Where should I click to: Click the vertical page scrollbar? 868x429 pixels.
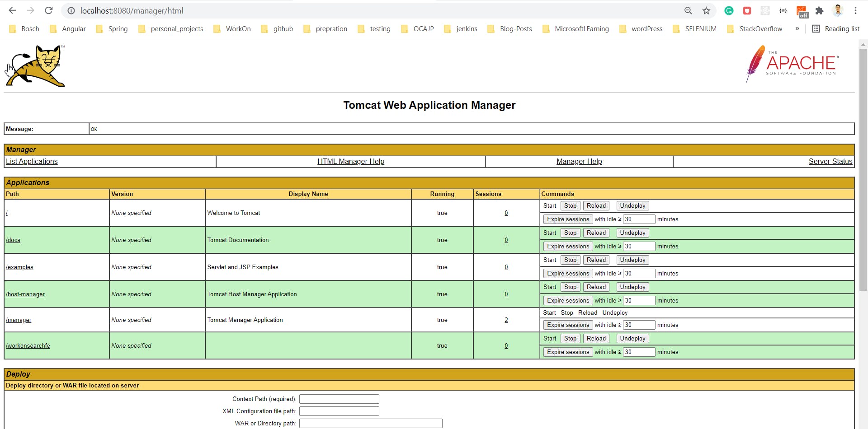click(863, 169)
